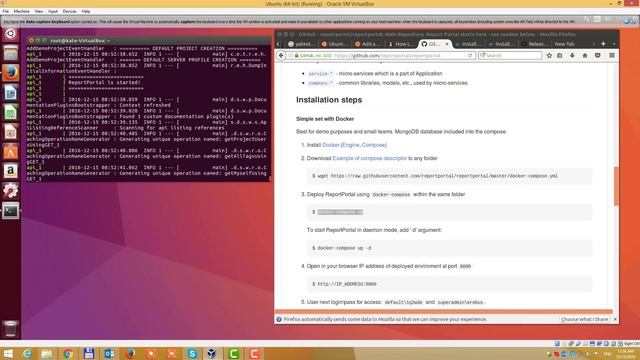
Task: Go back with Firefox back arrow
Action: 281,56
